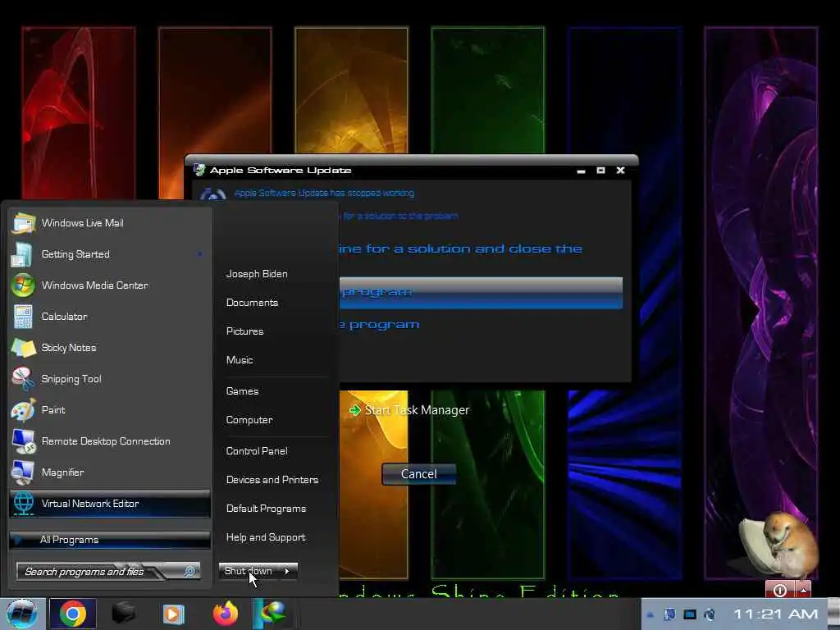Close the Apple Software Update window

(620, 171)
